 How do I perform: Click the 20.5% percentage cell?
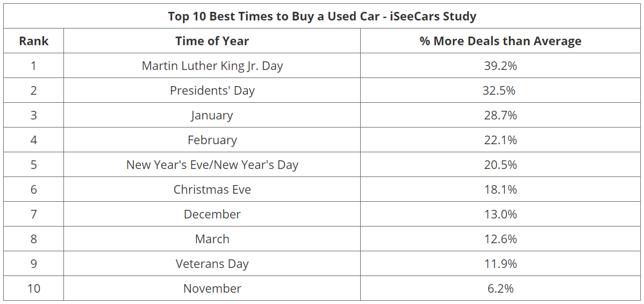coord(500,165)
